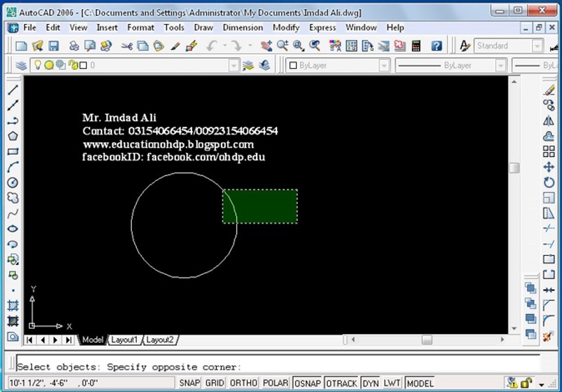Click the Layer Previous button

click(265, 65)
